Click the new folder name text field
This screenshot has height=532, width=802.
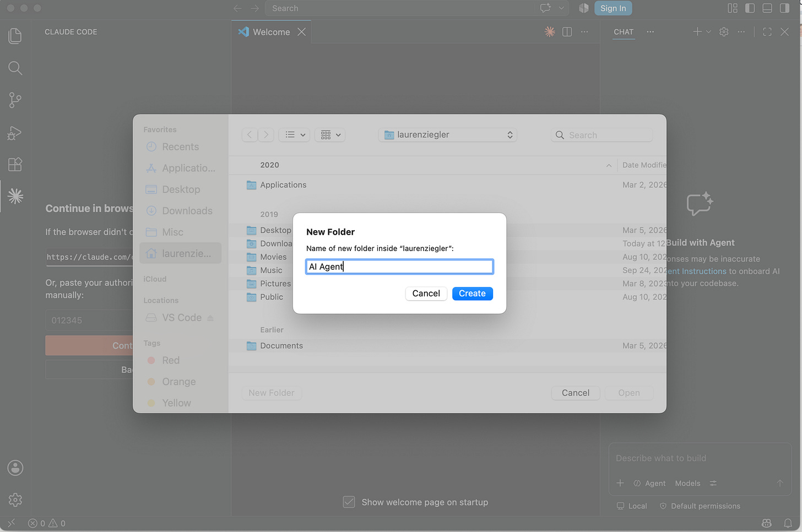(x=399, y=267)
